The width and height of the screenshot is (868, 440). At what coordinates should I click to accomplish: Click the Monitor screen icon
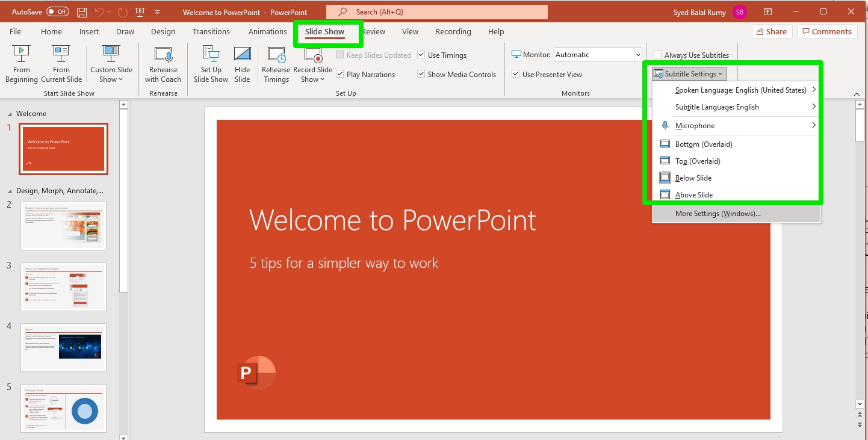point(516,54)
